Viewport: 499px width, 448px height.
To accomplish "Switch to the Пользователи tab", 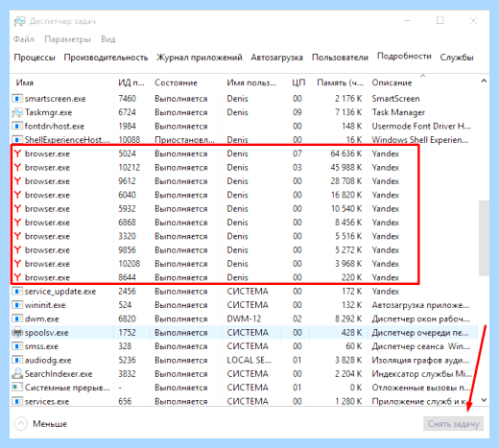I will [x=340, y=58].
